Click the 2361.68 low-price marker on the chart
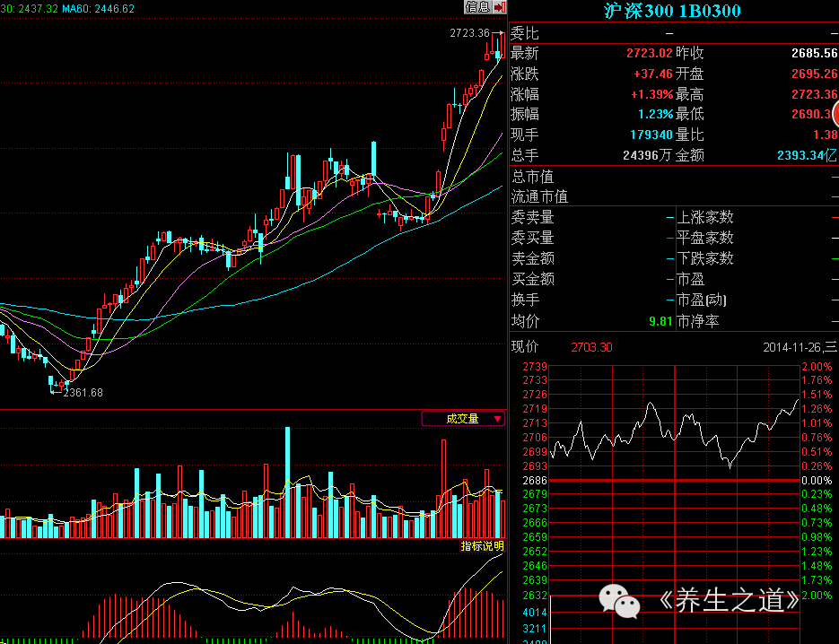 tap(83, 393)
